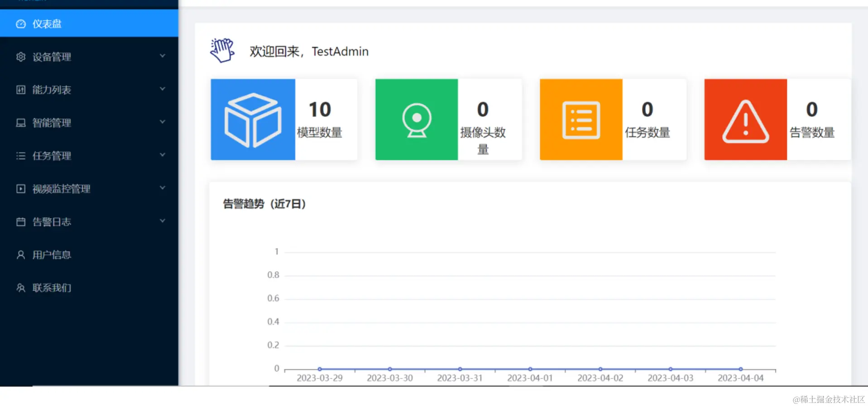Click the chart data point for 2023-04-03
This screenshot has width=868, height=407.
coord(671,369)
